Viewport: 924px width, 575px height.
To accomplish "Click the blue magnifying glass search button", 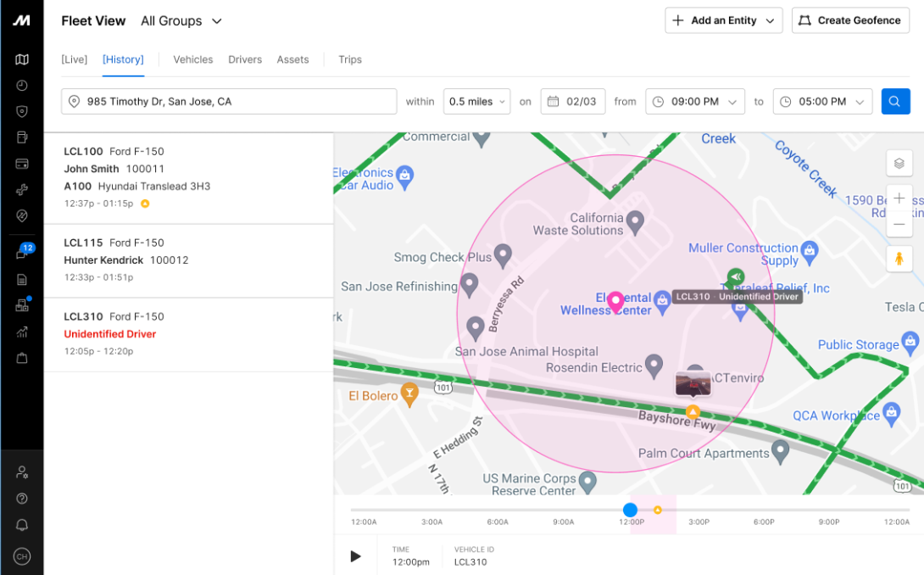I will click(895, 101).
